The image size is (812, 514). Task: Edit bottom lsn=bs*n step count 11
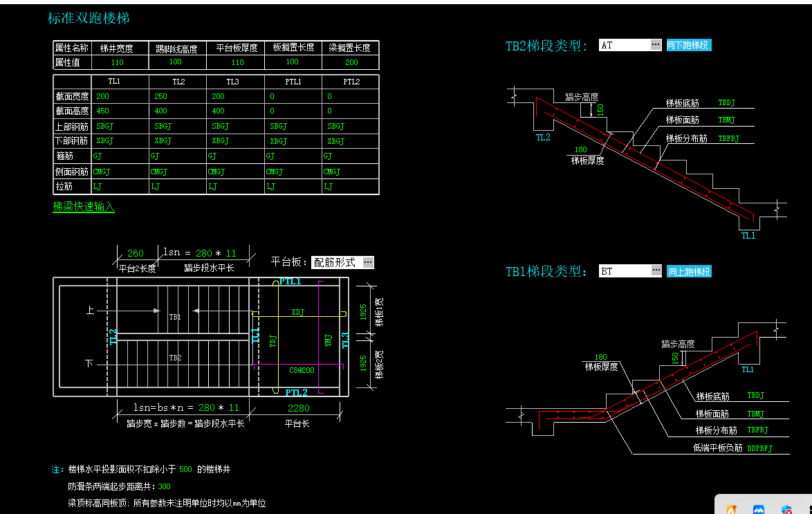(234, 407)
